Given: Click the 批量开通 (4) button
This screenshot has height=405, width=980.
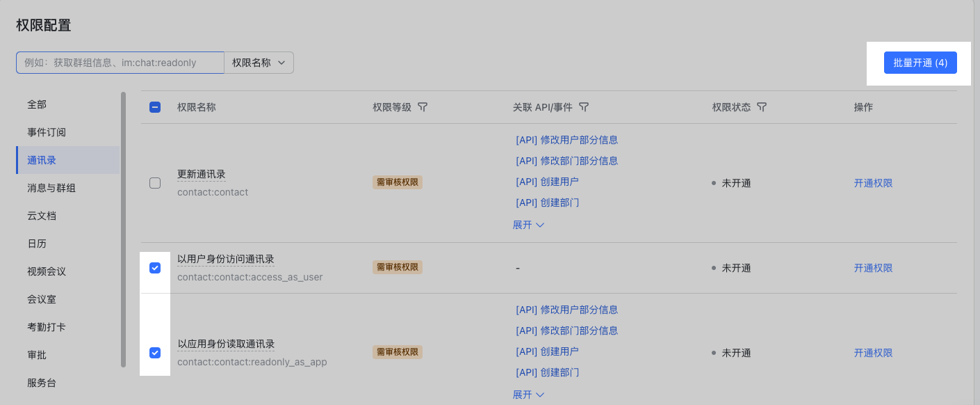Looking at the screenshot, I should [920, 63].
